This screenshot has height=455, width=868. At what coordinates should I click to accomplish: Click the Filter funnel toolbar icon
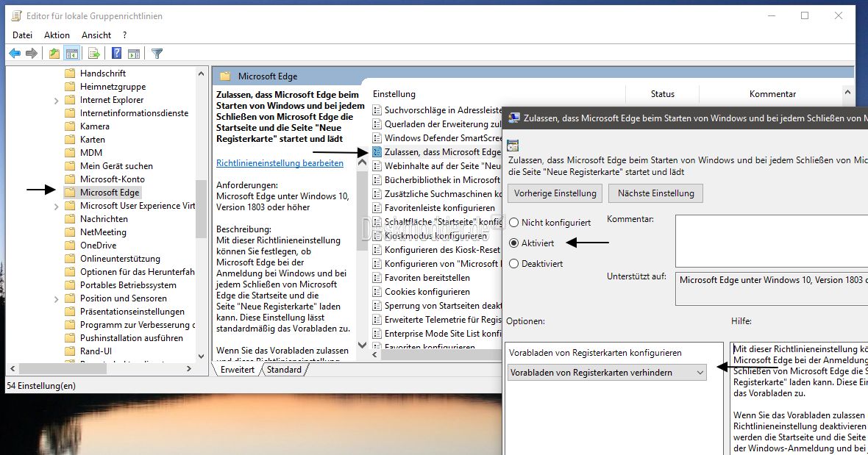(157, 53)
